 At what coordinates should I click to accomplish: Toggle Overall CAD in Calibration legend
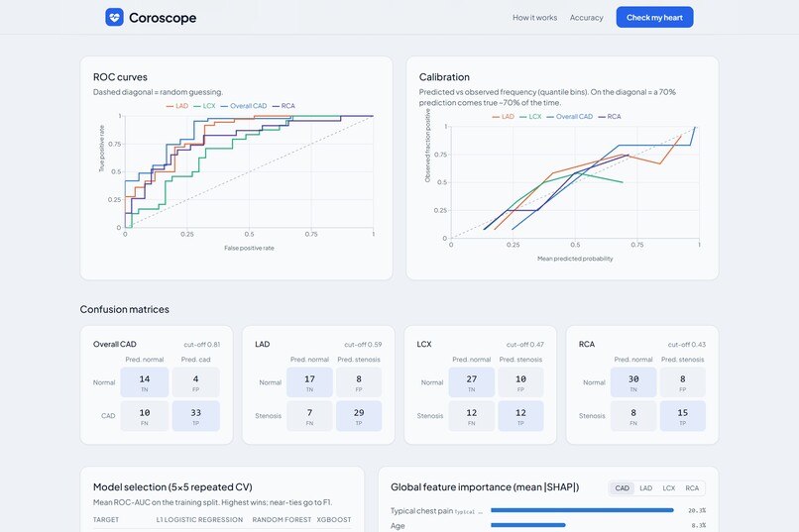[x=570, y=117]
